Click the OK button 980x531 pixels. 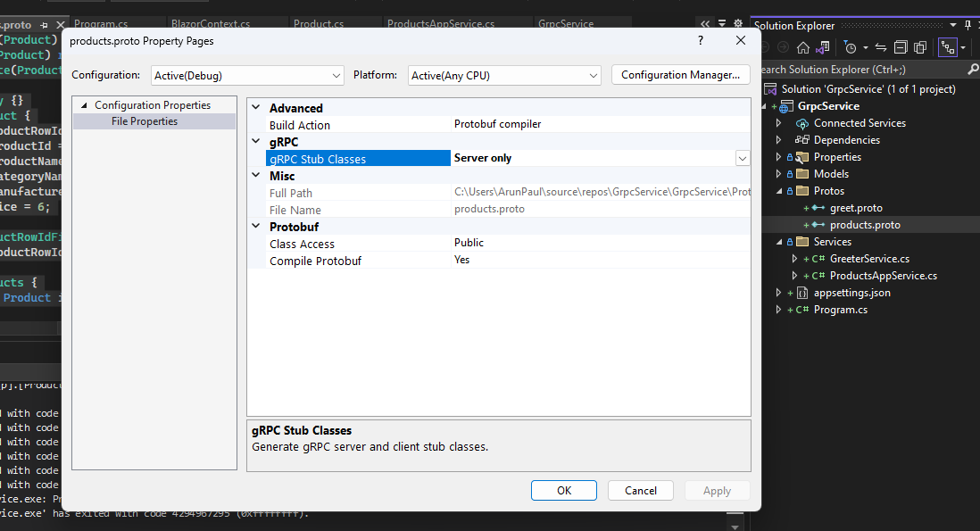(564, 490)
